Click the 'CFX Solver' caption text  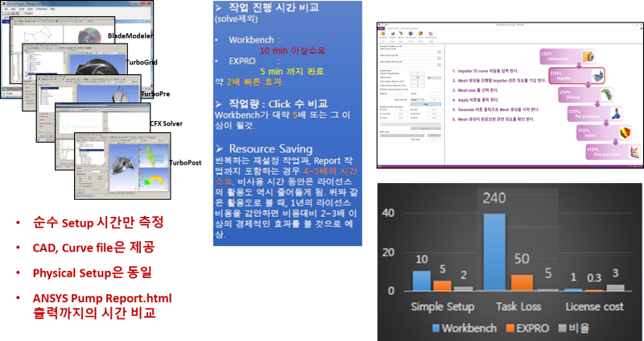(x=167, y=123)
